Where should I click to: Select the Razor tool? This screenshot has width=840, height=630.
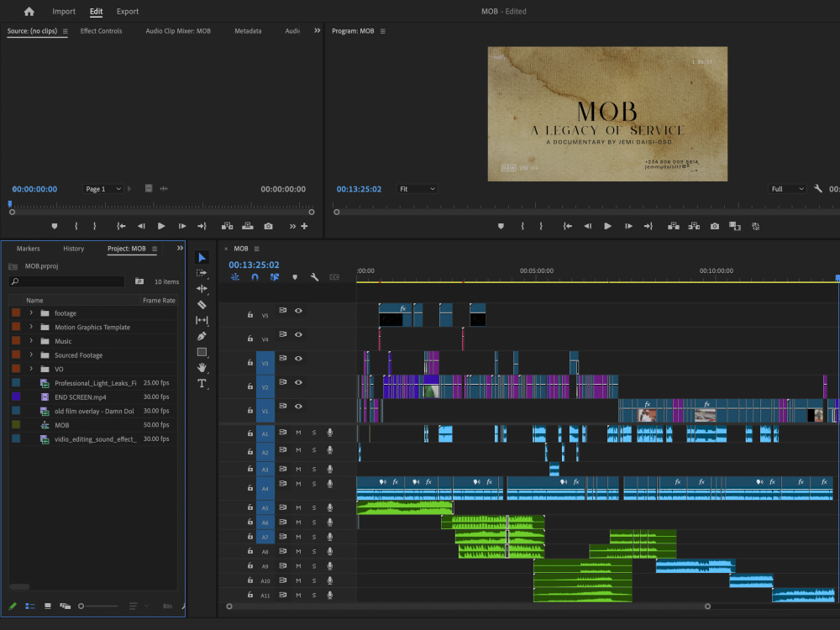(x=202, y=305)
